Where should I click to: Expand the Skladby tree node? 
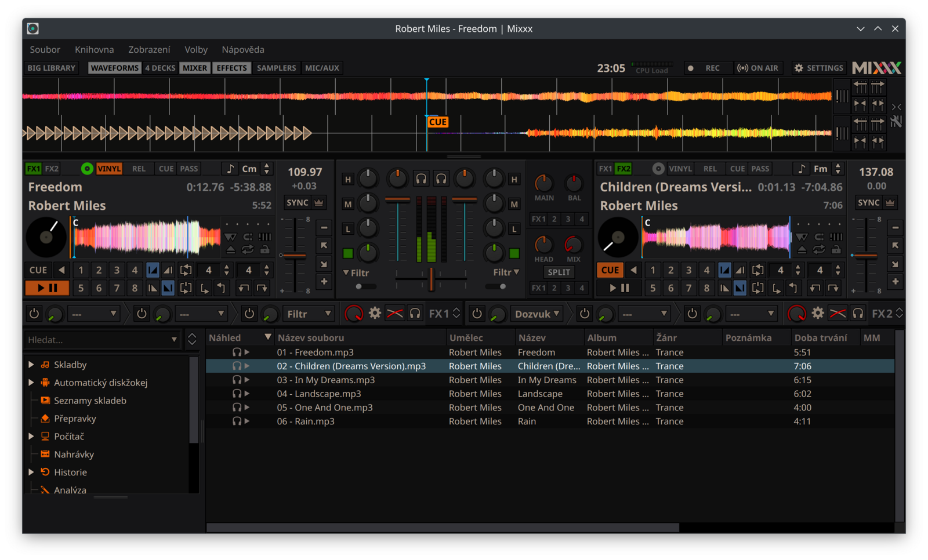point(31,365)
